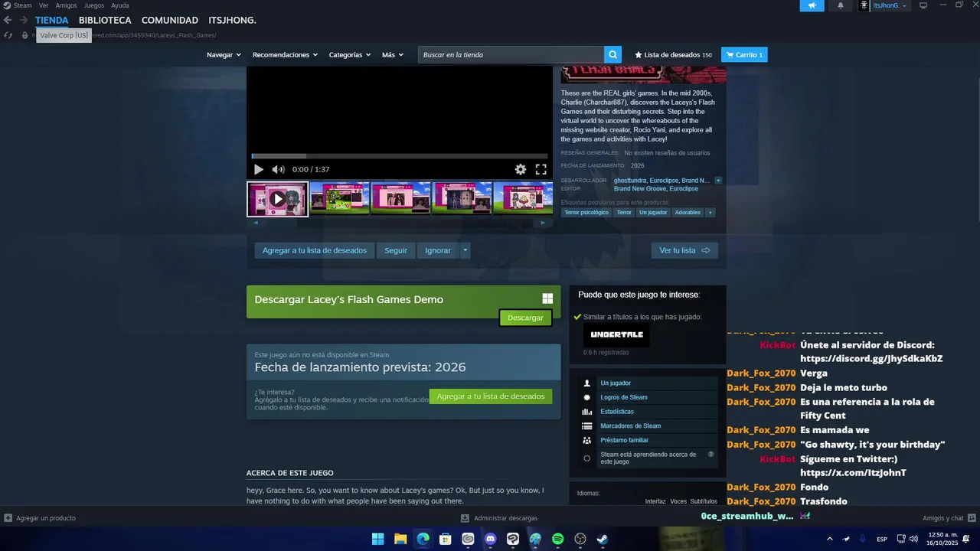The height and width of the screenshot is (551, 980).
Task: Open OBS Studio from the taskbar
Action: 580,539
